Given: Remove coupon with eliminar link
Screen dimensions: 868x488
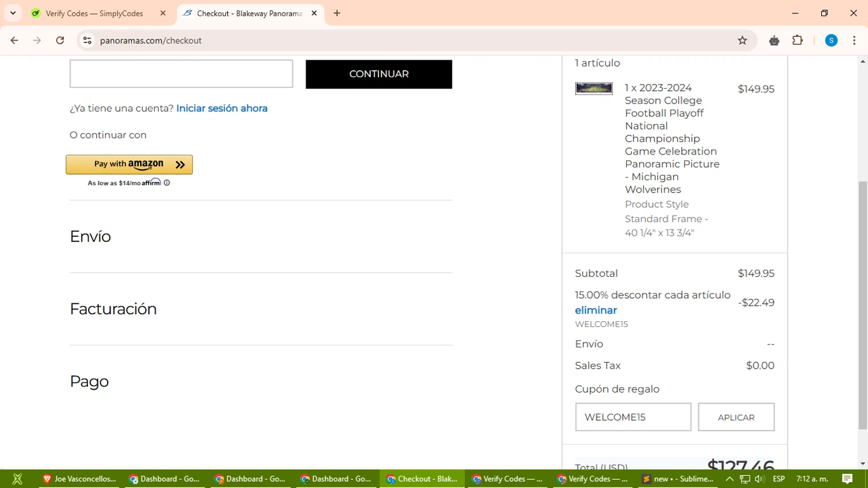Looking at the screenshot, I should pos(596,310).
